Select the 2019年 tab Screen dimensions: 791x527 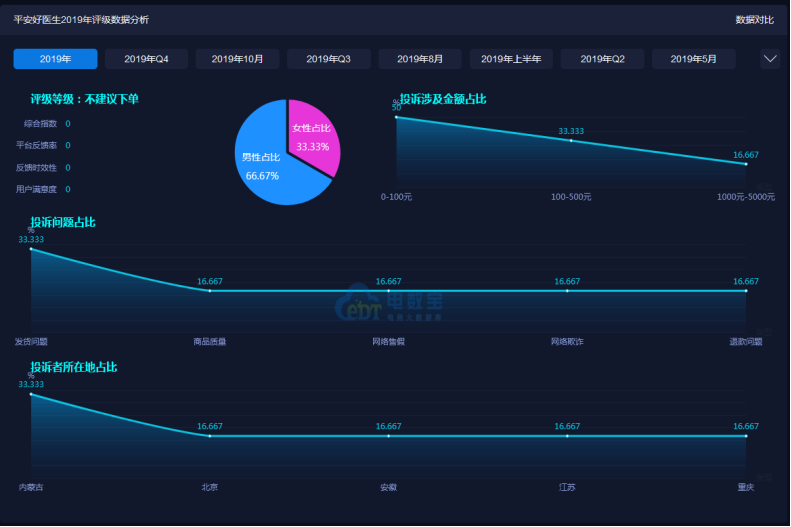pos(55,59)
